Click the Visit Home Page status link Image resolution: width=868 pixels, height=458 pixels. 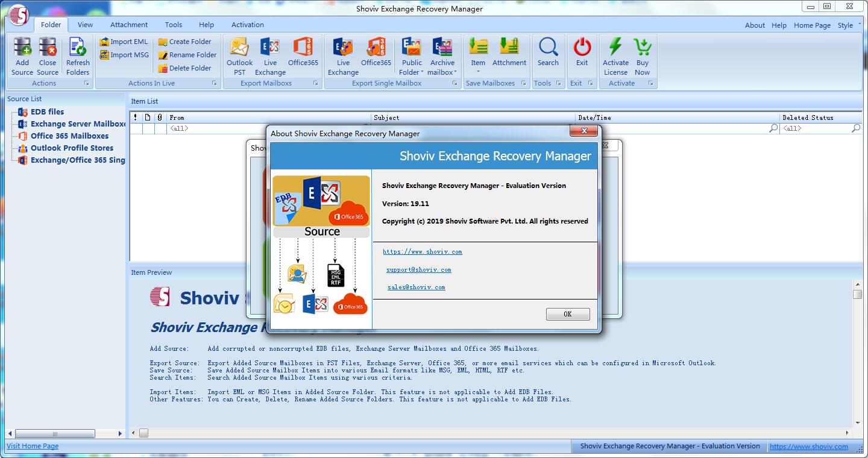pos(33,446)
